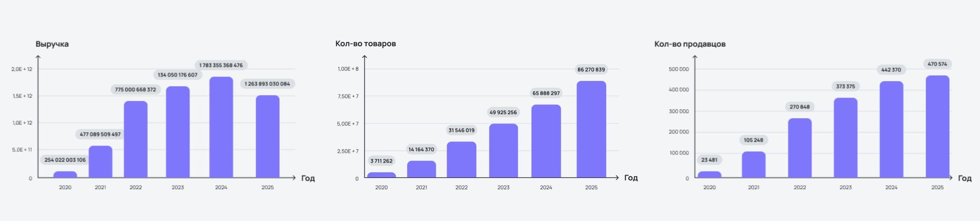The width and height of the screenshot is (980, 221).
Task: Click the Кол-во товаров chart title
Action: [x=365, y=44]
